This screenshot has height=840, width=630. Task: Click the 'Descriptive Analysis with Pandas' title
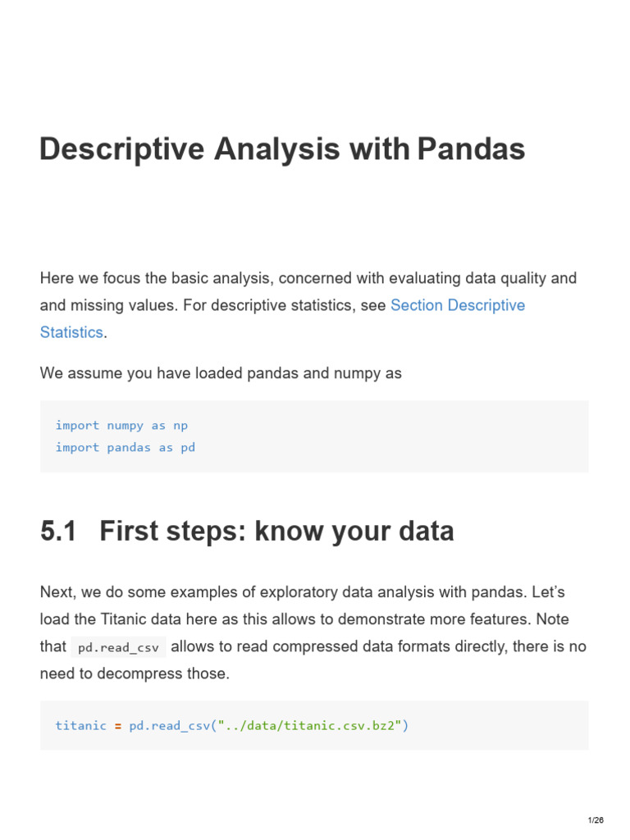pos(282,149)
